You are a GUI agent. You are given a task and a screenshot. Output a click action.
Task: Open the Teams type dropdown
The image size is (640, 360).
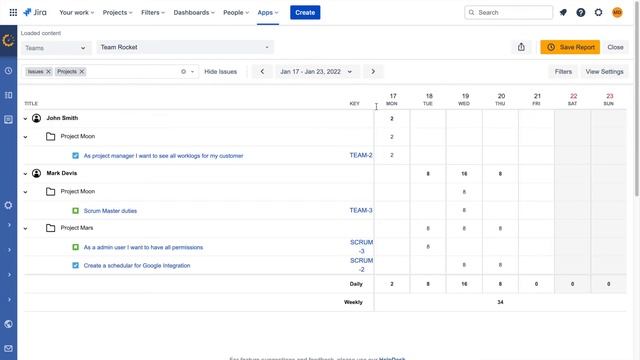56,48
